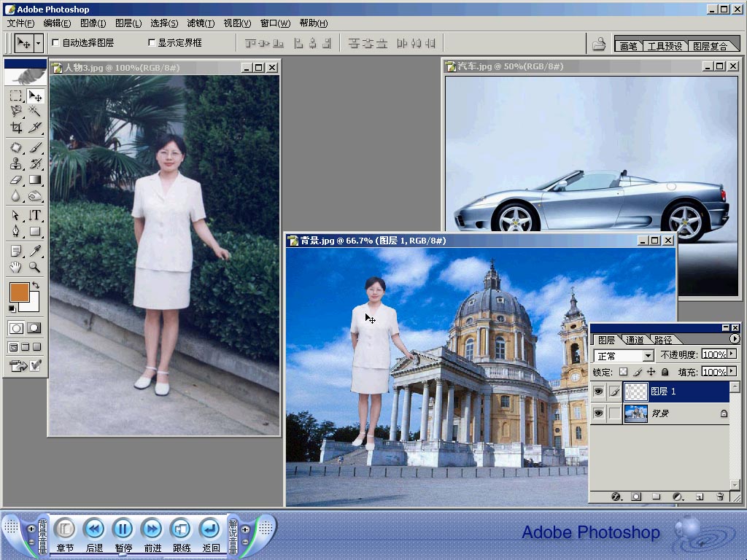Image resolution: width=747 pixels, height=560 pixels.
Task: Toggle lock position icon
Action: [x=651, y=372]
